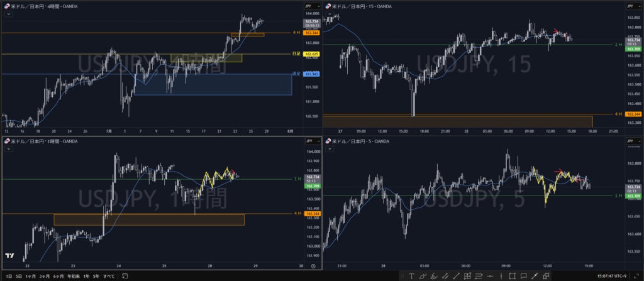
Task: Collapse the legend in the 1-hour chart
Action: point(9,149)
